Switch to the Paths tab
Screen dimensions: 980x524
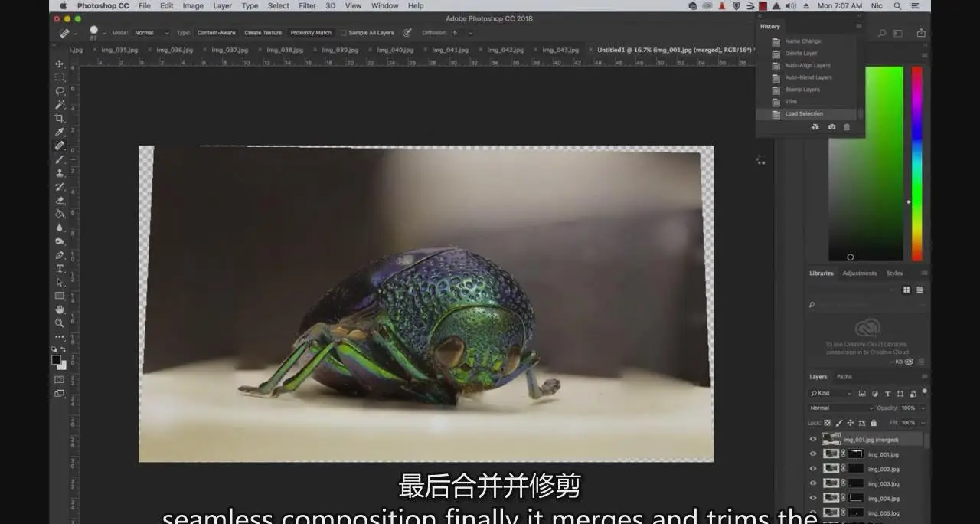[844, 376]
